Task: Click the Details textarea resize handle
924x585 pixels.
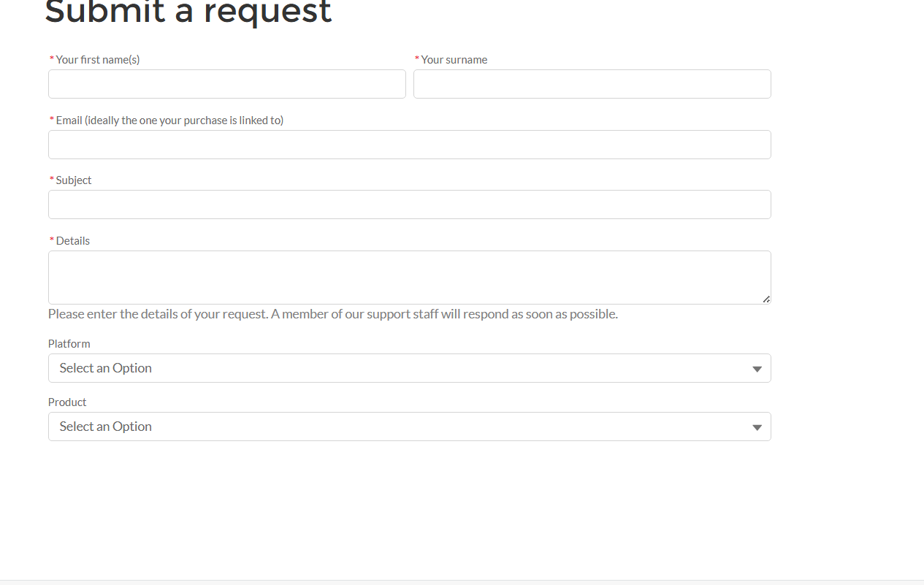Action: (766, 299)
